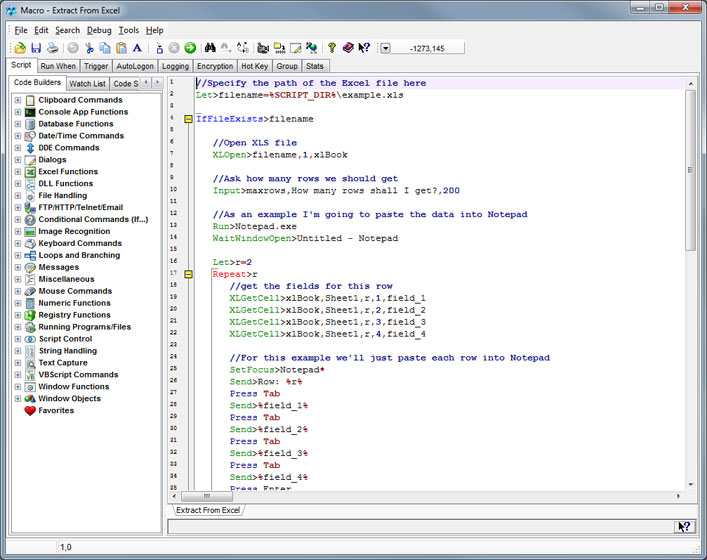
Task: Collapse the Repeat block fold marker
Action: click(188, 274)
